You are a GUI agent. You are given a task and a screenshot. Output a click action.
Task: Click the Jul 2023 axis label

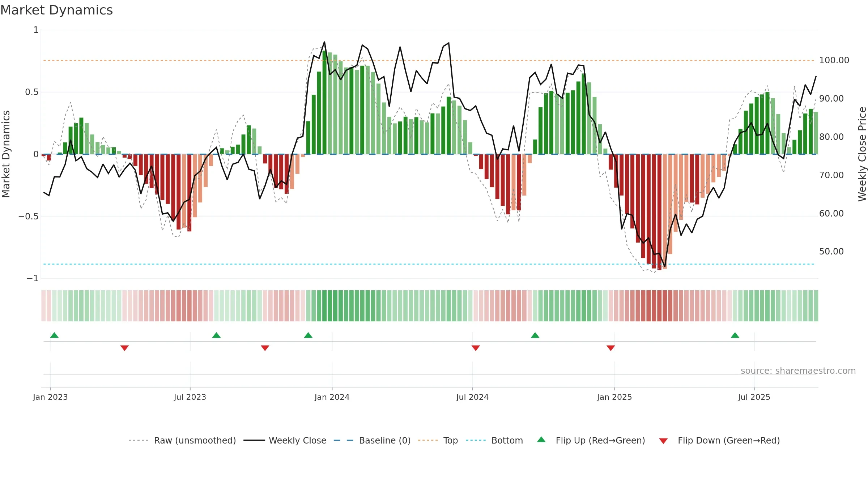tap(190, 397)
